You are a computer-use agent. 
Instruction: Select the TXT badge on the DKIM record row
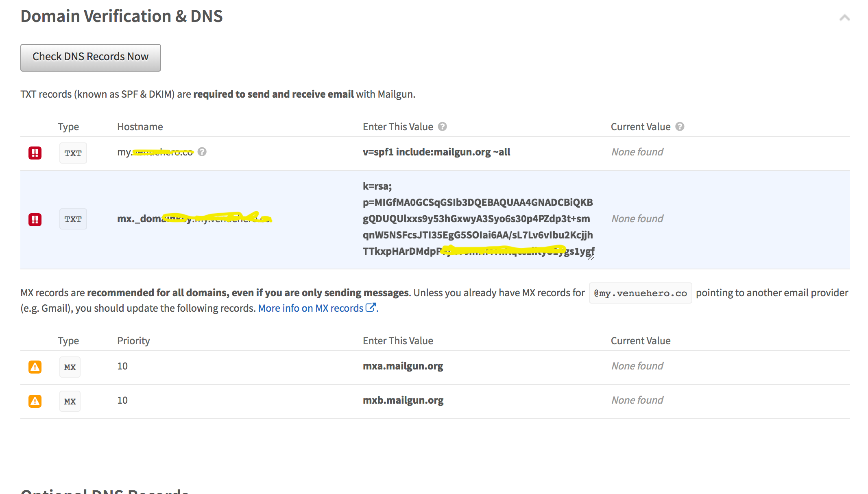pos(73,219)
